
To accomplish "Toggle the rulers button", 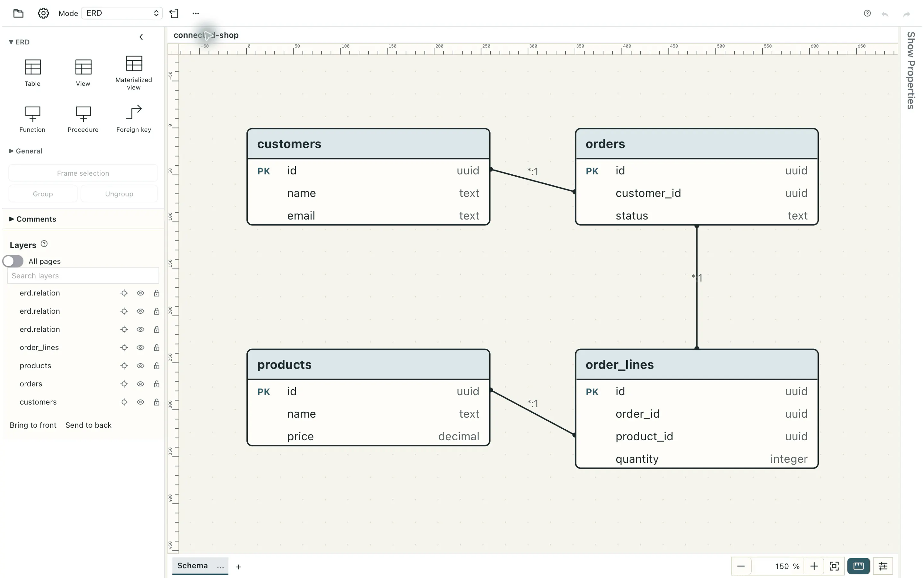I will pos(858,566).
